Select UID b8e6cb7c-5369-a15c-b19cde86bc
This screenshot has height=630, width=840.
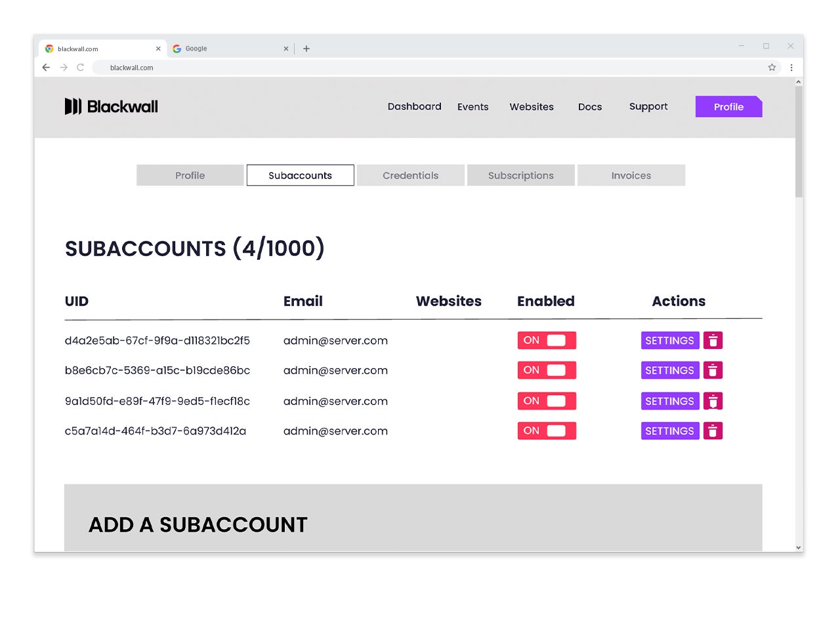tap(157, 370)
